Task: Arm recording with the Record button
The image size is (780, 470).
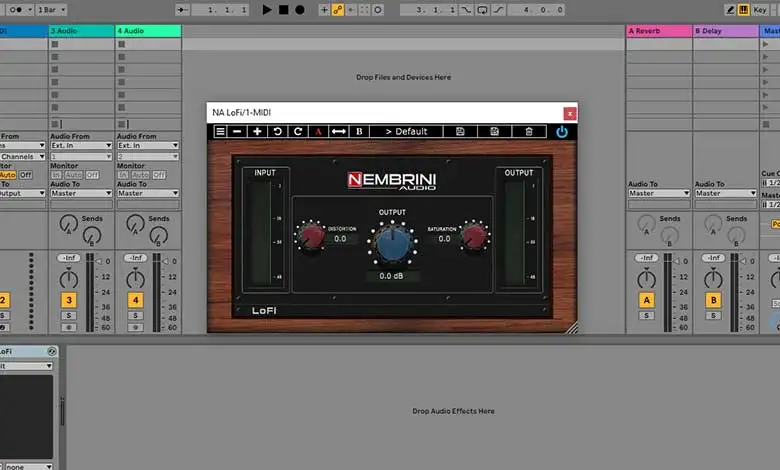Action: (299, 9)
